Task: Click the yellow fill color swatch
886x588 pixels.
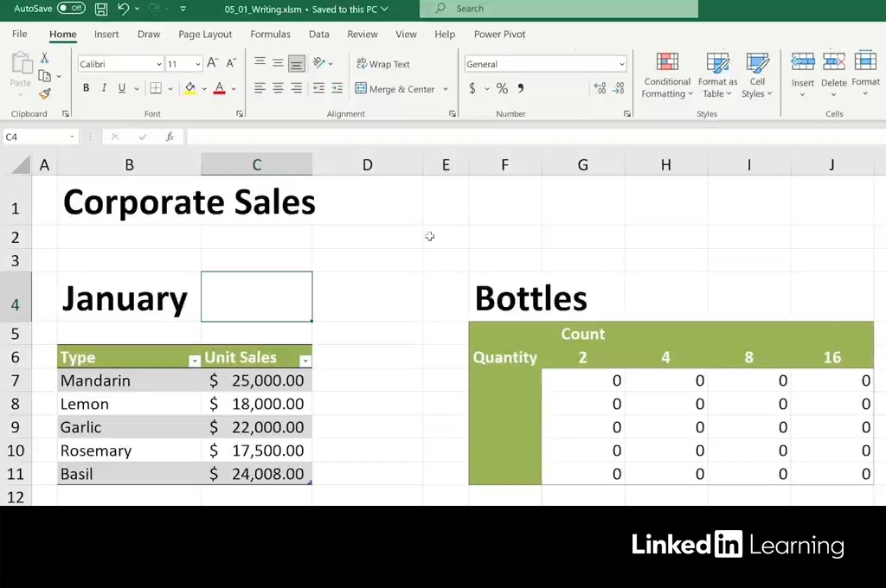Action: pos(190,88)
